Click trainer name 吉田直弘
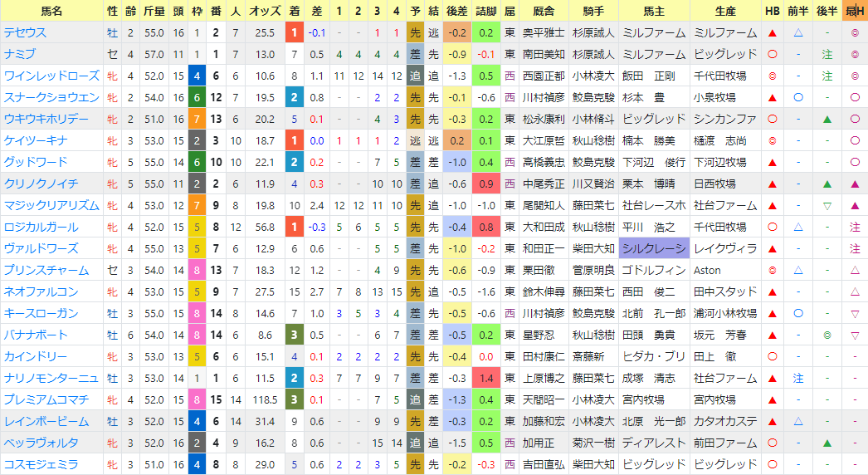The height and width of the screenshot is (475, 868). click(544, 465)
